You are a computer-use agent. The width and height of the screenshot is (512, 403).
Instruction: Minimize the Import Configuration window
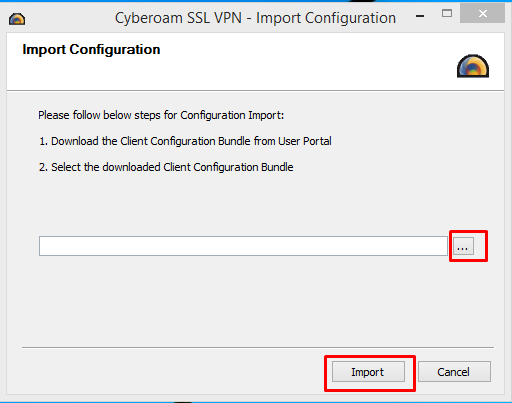tap(420, 16)
